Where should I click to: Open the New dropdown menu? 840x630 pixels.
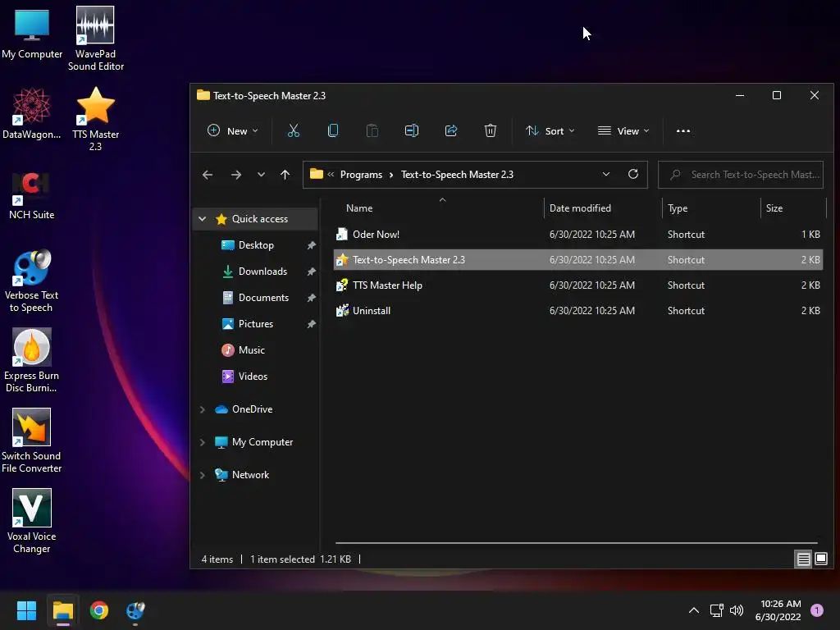232,130
